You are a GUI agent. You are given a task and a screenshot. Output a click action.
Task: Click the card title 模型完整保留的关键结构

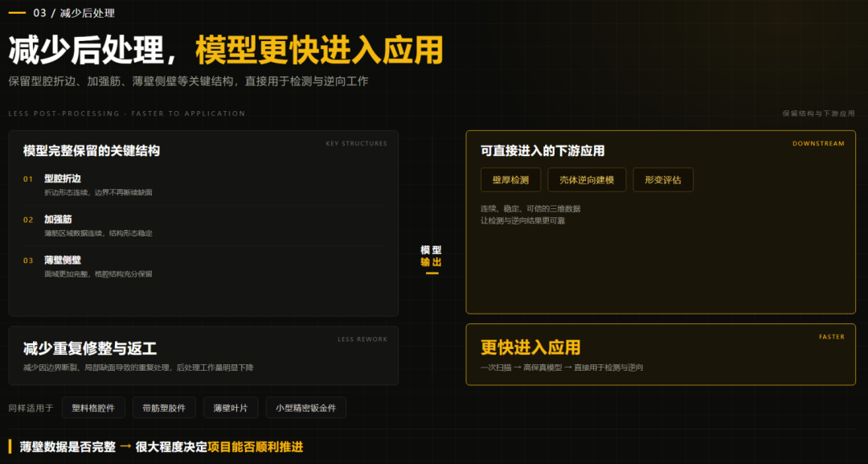tap(92, 150)
